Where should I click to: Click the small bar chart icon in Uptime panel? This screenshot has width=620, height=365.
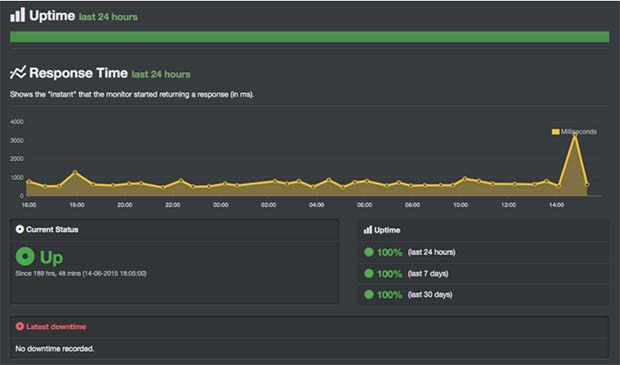tap(368, 230)
